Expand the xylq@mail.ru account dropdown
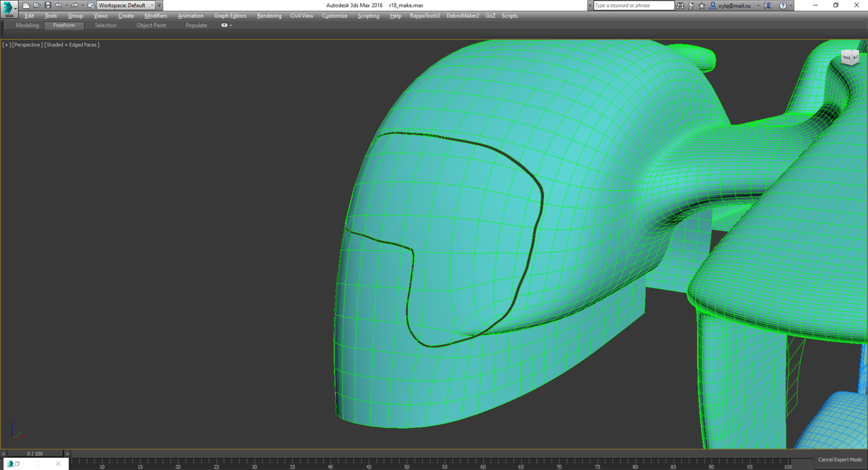The width and height of the screenshot is (868, 470). (x=758, y=5)
